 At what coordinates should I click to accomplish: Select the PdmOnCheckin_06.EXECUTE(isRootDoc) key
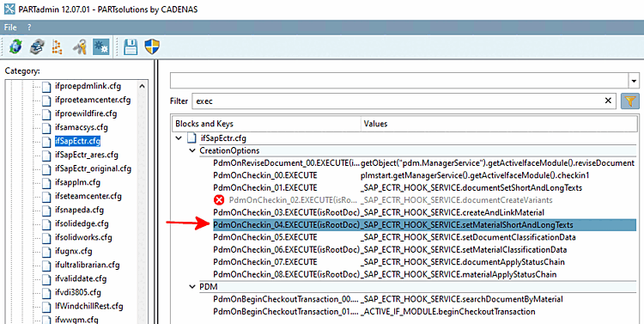pyautogui.click(x=286, y=249)
